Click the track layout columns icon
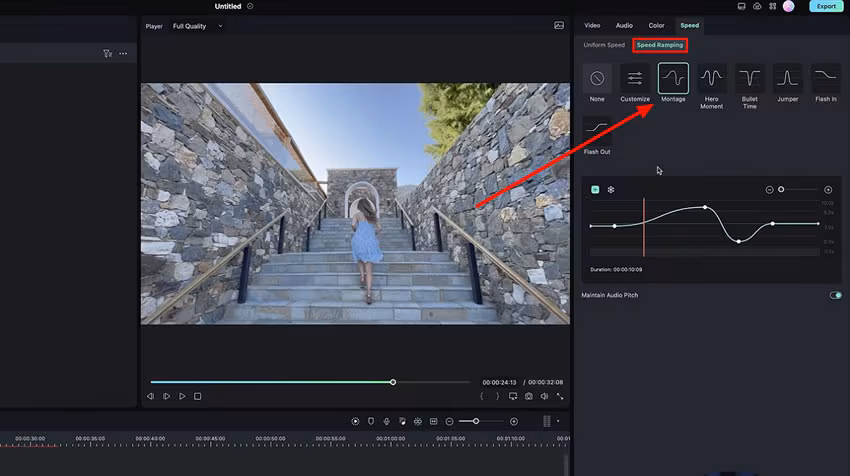The image size is (850, 476). (546, 421)
